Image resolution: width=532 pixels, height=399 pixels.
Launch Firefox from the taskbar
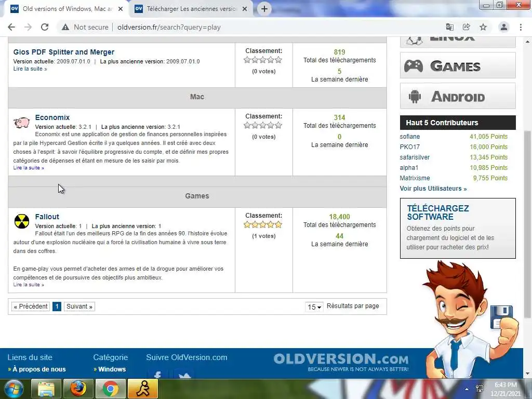[78, 389]
